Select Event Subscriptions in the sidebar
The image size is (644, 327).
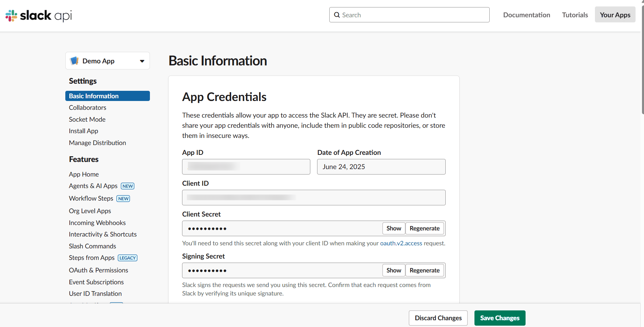coord(96,282)
